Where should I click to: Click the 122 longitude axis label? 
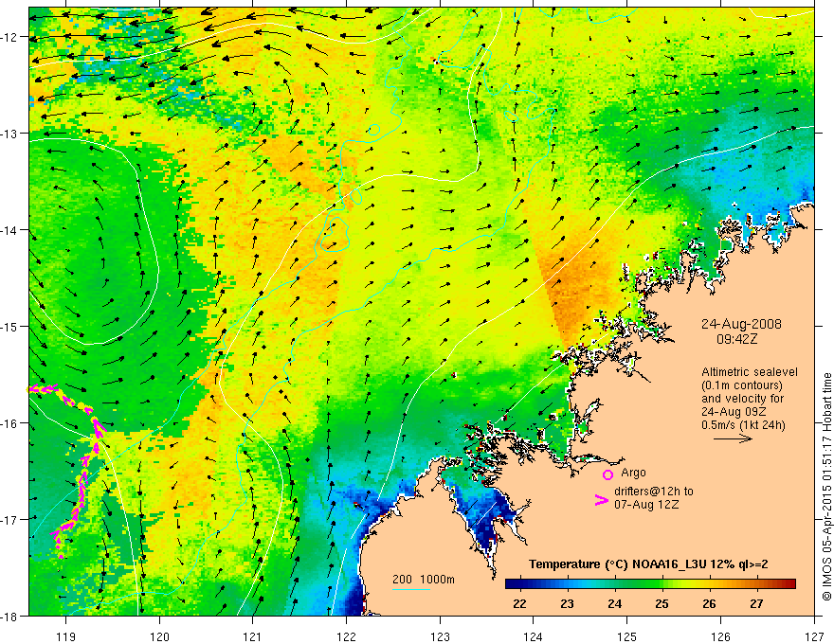346,636
